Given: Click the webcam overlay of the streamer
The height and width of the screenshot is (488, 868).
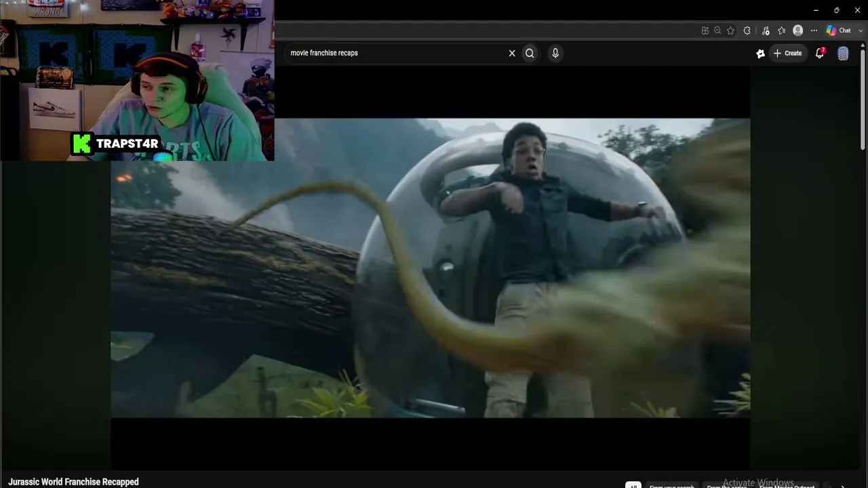Looking at the screenshot, I should point(137,80).
